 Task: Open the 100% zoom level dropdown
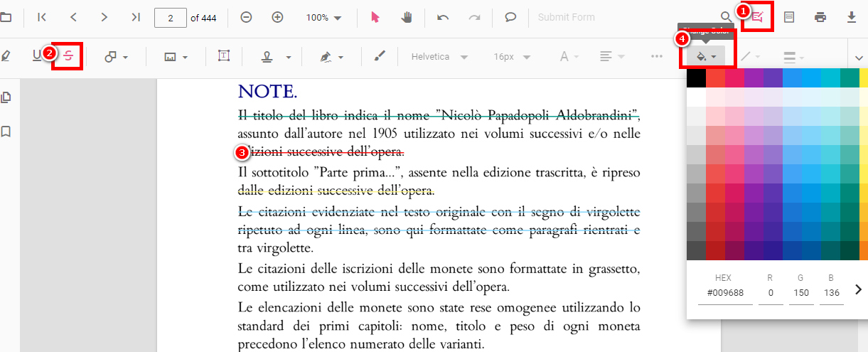tap(324, 17)
